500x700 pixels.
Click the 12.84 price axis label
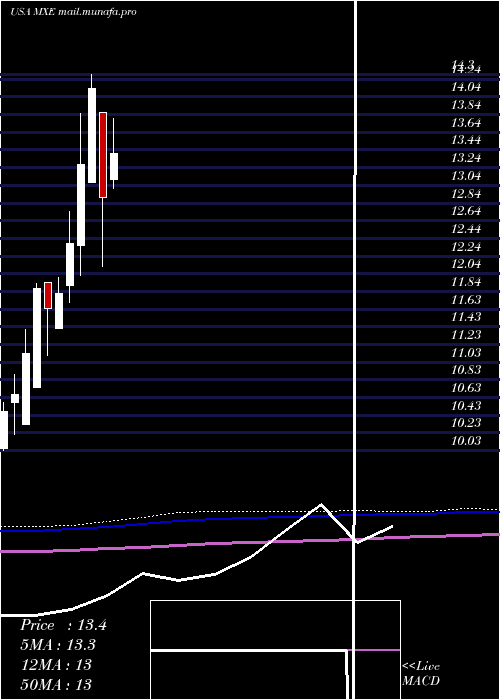click(466, 194)
